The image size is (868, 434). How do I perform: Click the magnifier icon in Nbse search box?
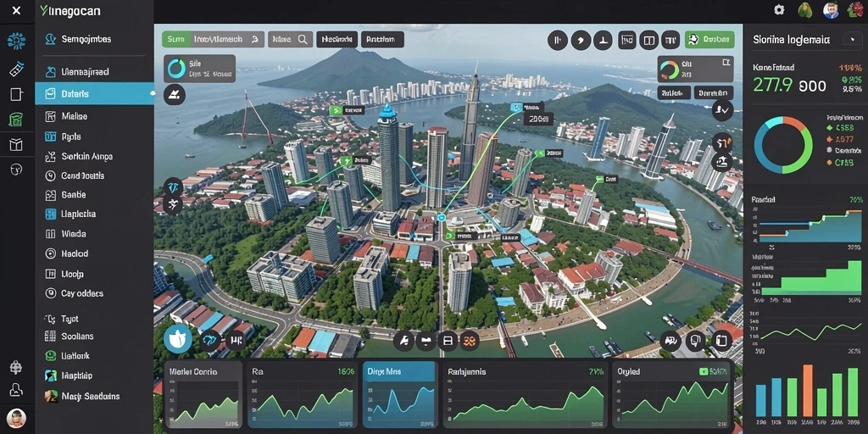point(303,39)
